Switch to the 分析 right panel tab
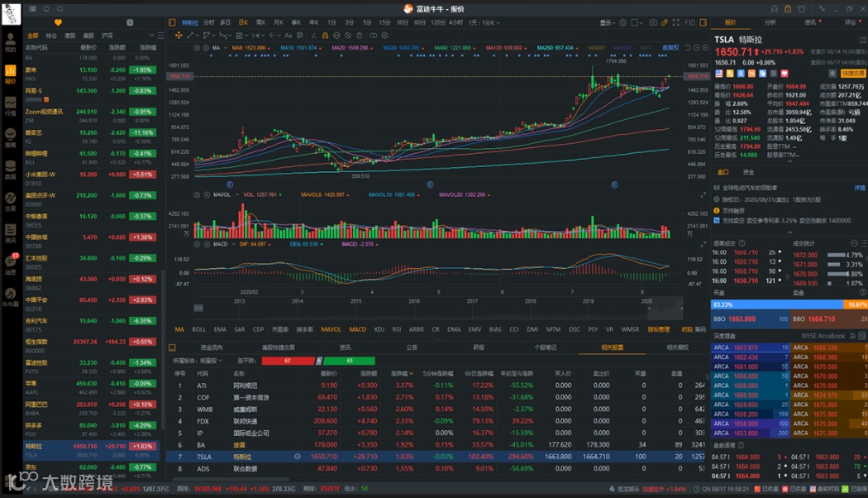Screen dimensions: 868x498 770,22
